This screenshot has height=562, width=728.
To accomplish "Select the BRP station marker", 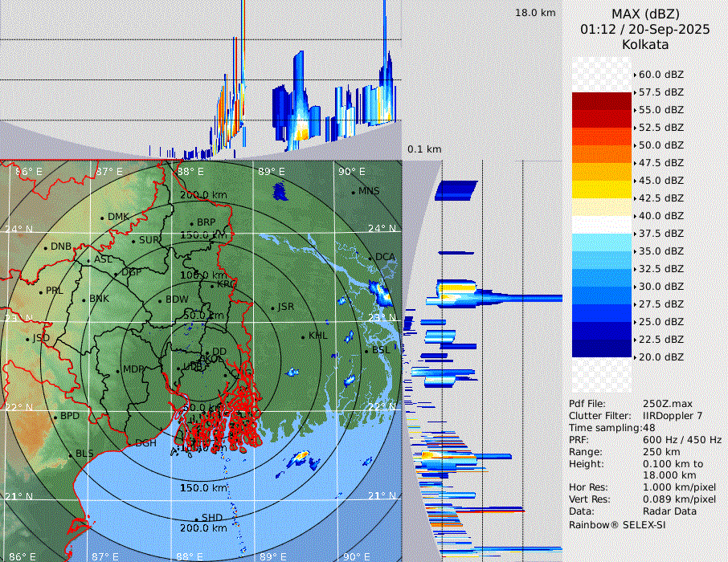I will pos(192,223).
